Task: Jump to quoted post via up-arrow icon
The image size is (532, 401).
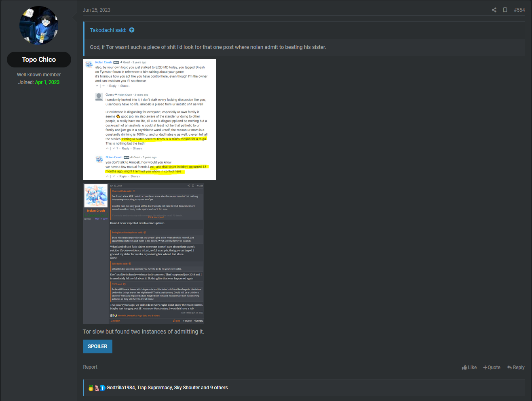Action: [x=132, y=30]
